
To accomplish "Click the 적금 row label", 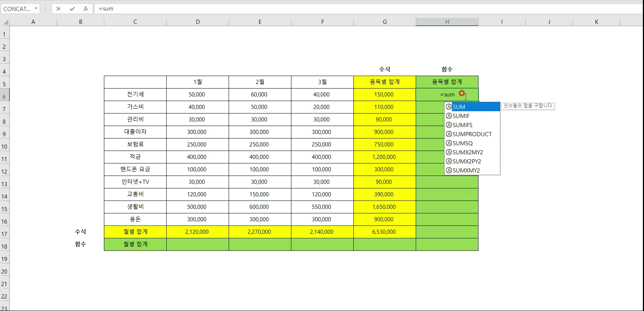I will (x=135, y=157).
